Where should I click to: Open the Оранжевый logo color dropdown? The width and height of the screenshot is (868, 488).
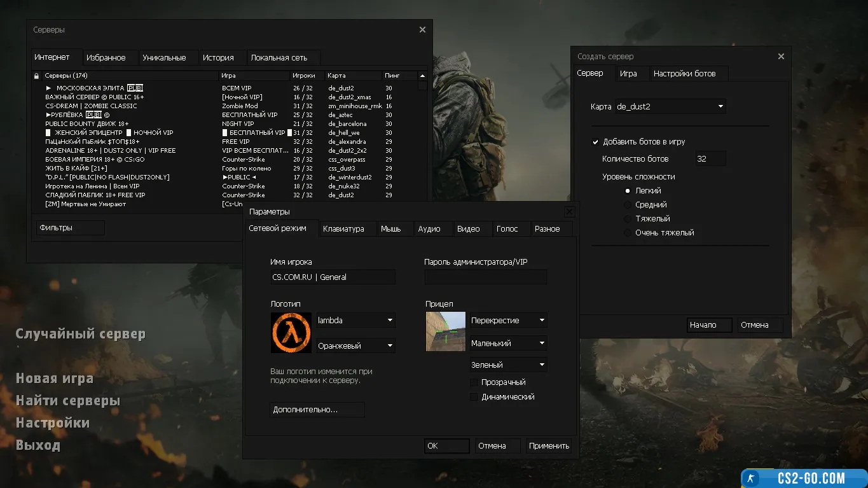pyautogui.click(x=355, y=346)
